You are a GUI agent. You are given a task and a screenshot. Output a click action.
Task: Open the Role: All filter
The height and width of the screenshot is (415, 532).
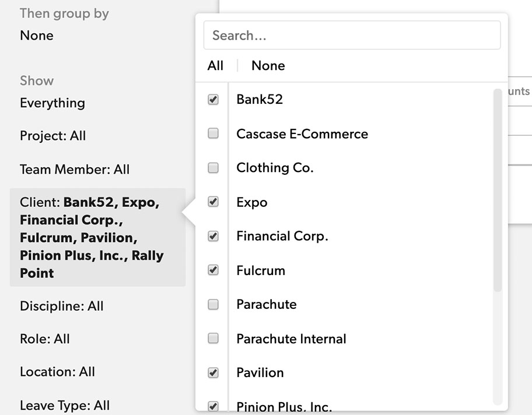pyautogui.click(x=45, y=339)
